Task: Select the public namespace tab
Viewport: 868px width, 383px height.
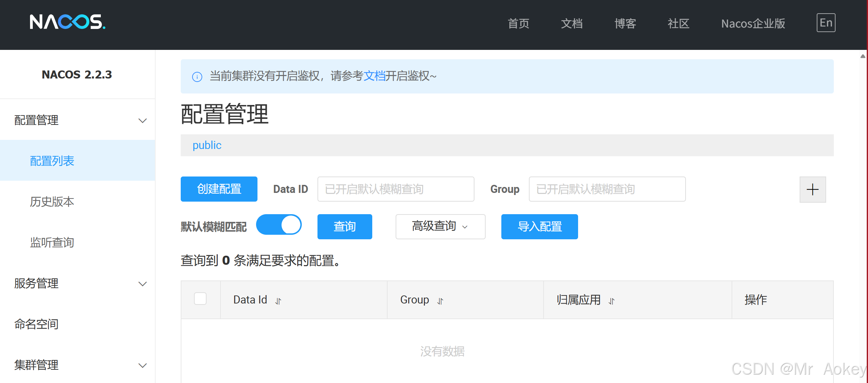Action: [x=207, y=145]
